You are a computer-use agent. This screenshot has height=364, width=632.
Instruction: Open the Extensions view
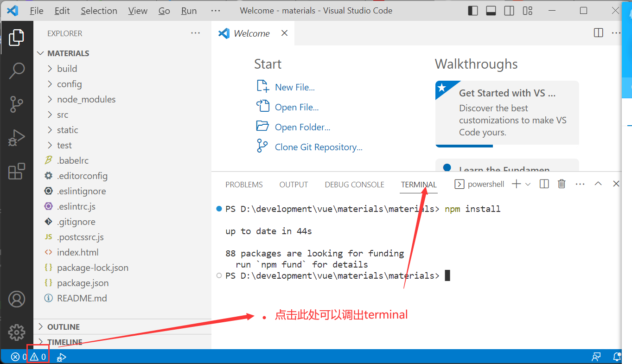click(x=17, y=171)
